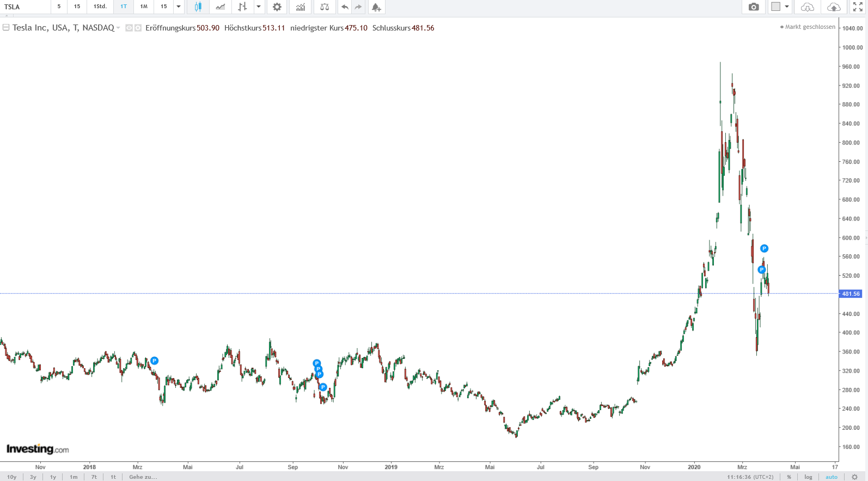
Task: Add a price alert with the bell icon
Action: (x=376, y=7)
